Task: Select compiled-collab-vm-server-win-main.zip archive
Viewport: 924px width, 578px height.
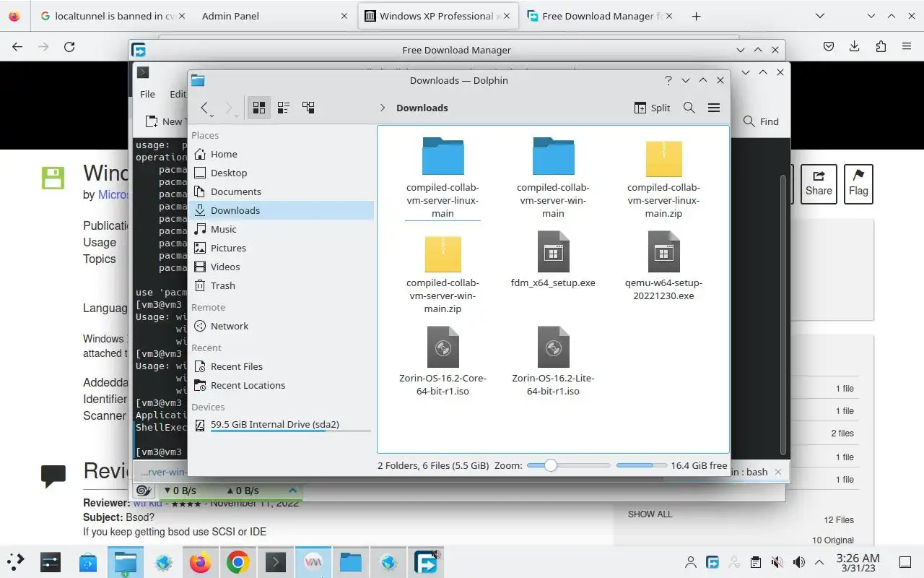Action: tap(443, 272)
